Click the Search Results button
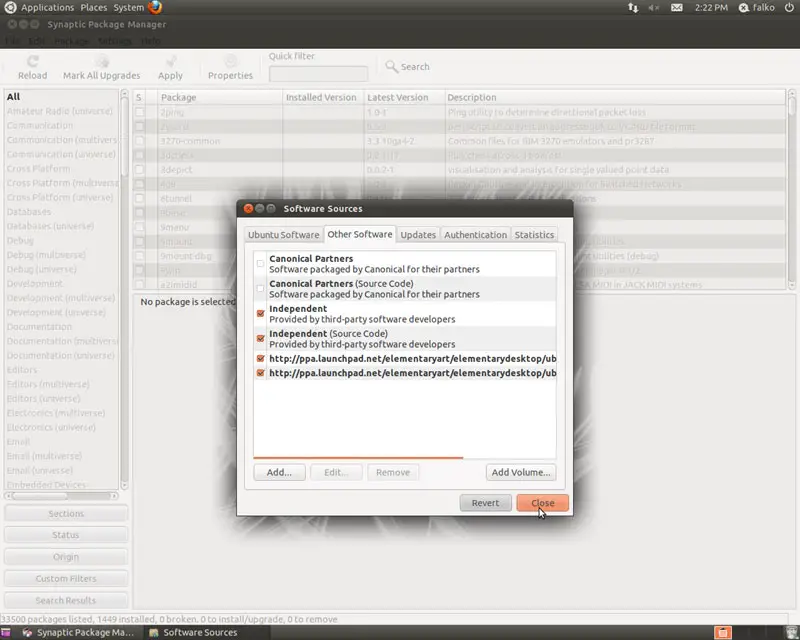The image size is (800, 640). coord(66,601)
